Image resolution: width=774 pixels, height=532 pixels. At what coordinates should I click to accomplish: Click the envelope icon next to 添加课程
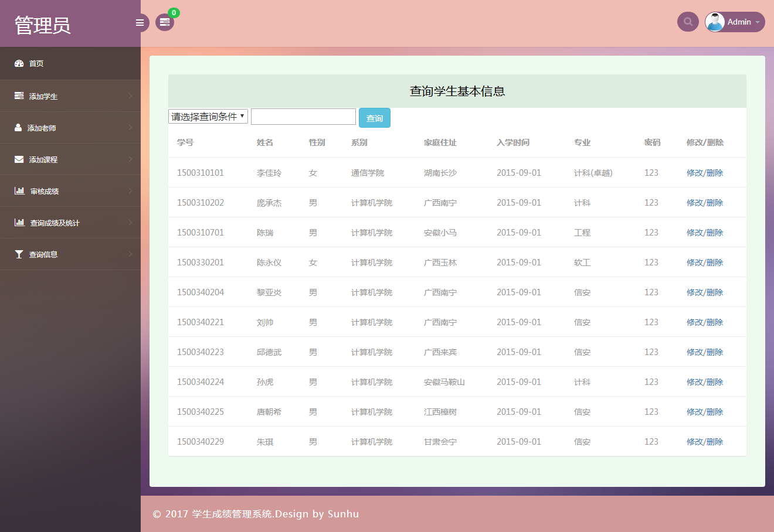[19, 159]
